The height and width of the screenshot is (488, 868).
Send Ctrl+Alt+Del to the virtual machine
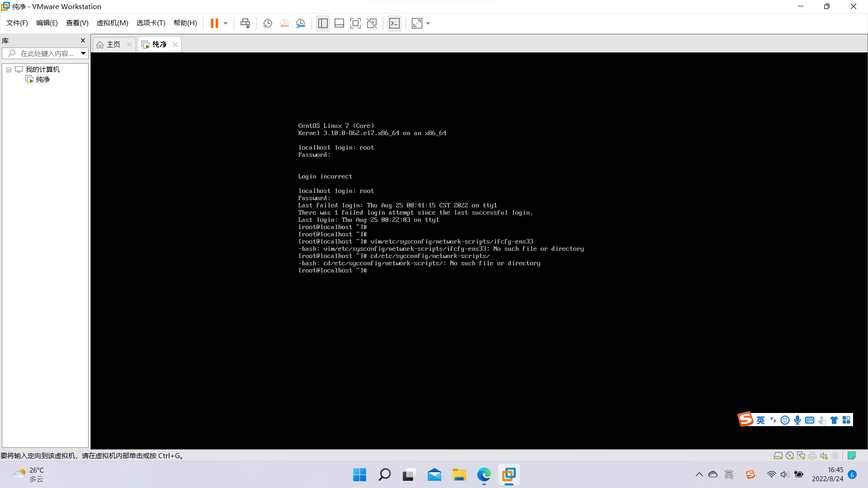245,23
